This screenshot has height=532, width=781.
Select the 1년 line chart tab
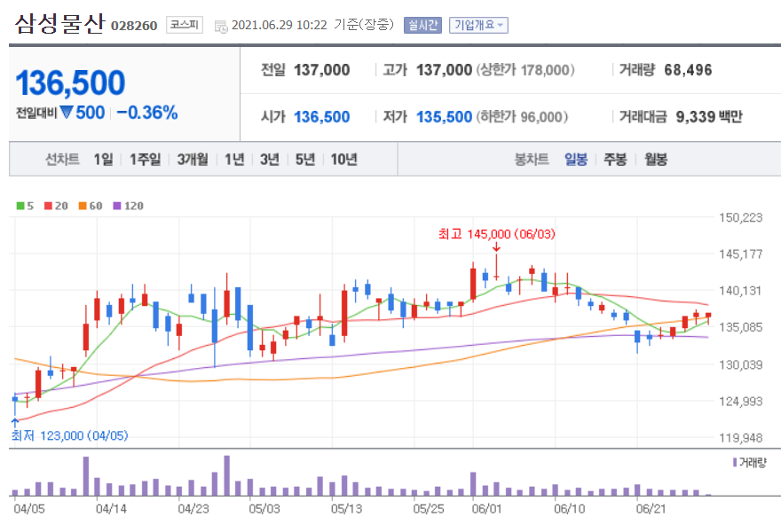234,160
